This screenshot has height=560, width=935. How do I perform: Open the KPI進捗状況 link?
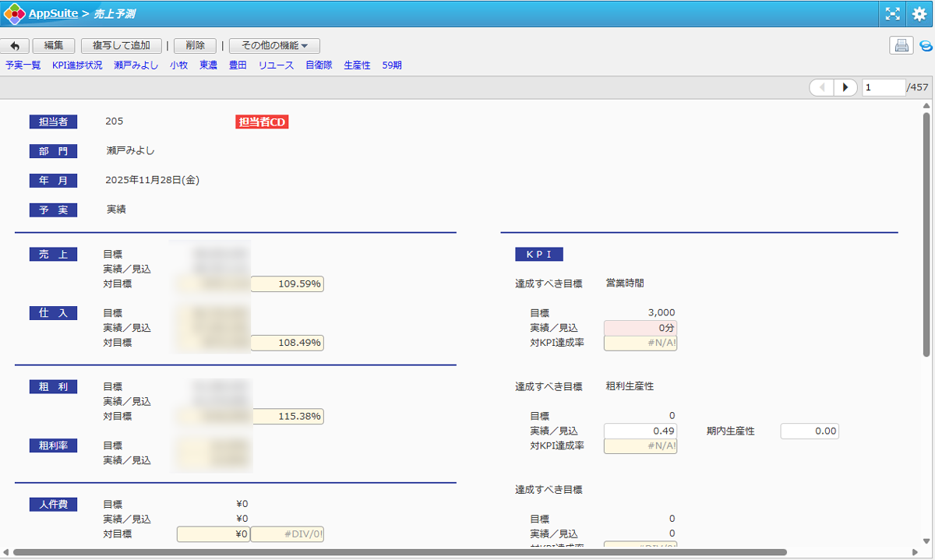pos(77,65)
